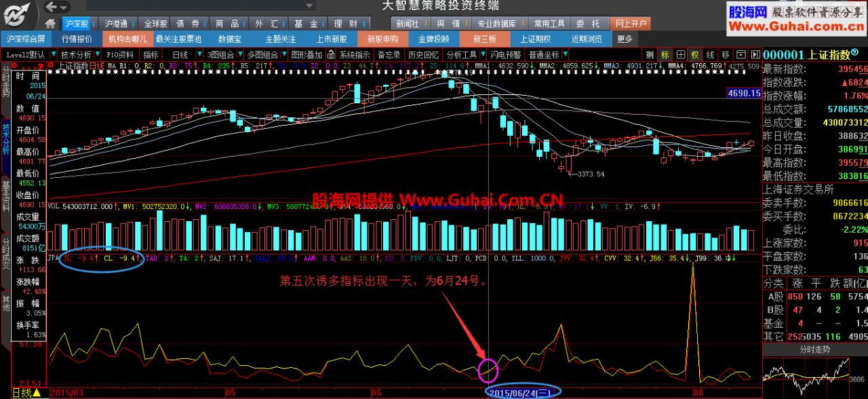This screenshot has height=399, width=868.
Task: Expand the 日线 period dropdown
Action: point(199,54)
